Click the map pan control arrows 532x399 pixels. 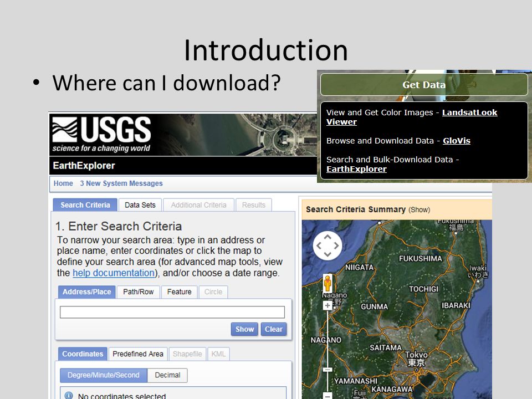pyautogui.click(x=328, y=245)
